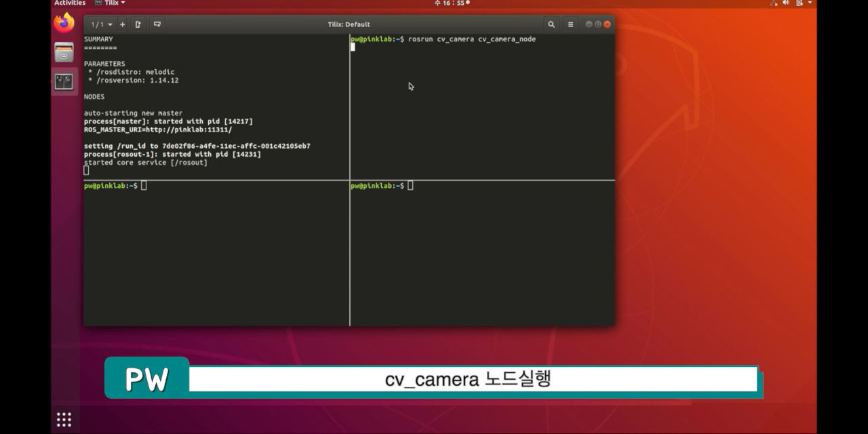Screen dimensions: 868x434
Task: Click the volume speaker status icon
Action: click(x=787, y=3)
